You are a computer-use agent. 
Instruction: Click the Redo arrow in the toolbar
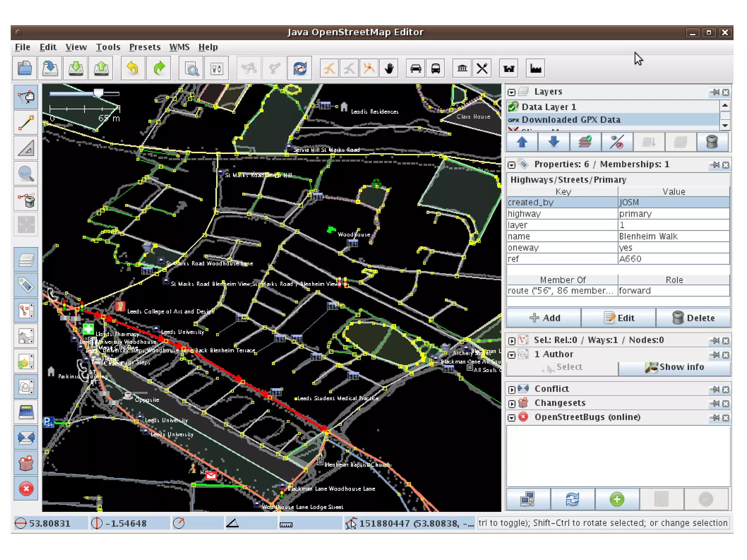click(x=159, y=68)
